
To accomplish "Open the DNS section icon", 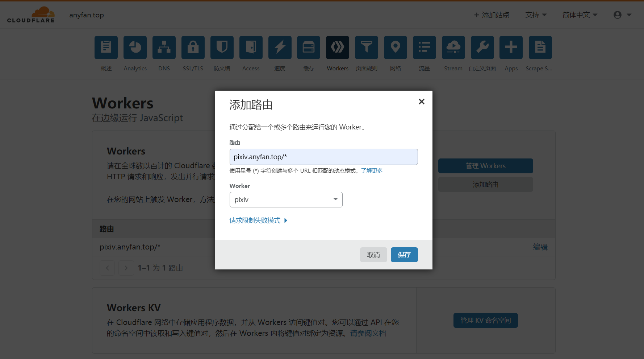I will point(164,48).
